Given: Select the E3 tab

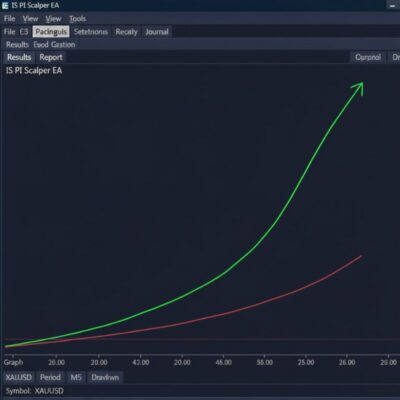Looking at the screenshot, I should pos(24,32).
